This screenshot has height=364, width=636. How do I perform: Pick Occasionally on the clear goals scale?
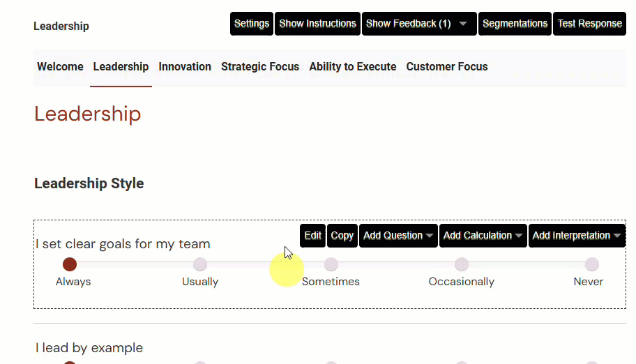pos(461,264)
